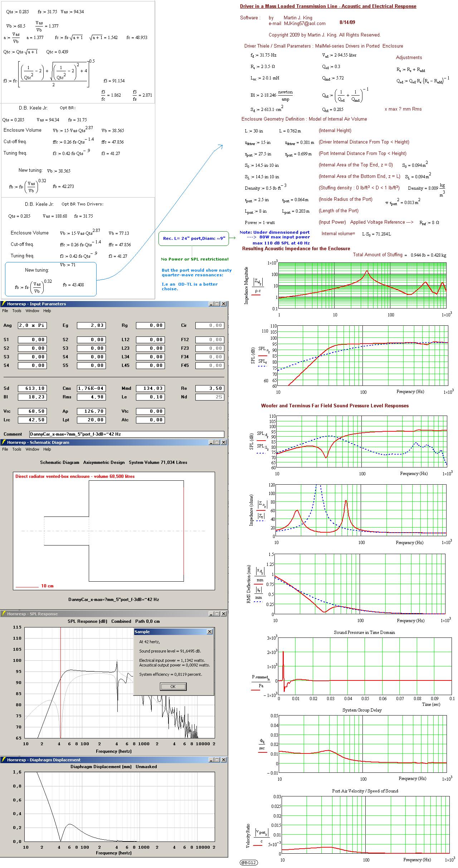
Task: Open Tools menu in Schematic Diagram window
Action: coord(17,449)
